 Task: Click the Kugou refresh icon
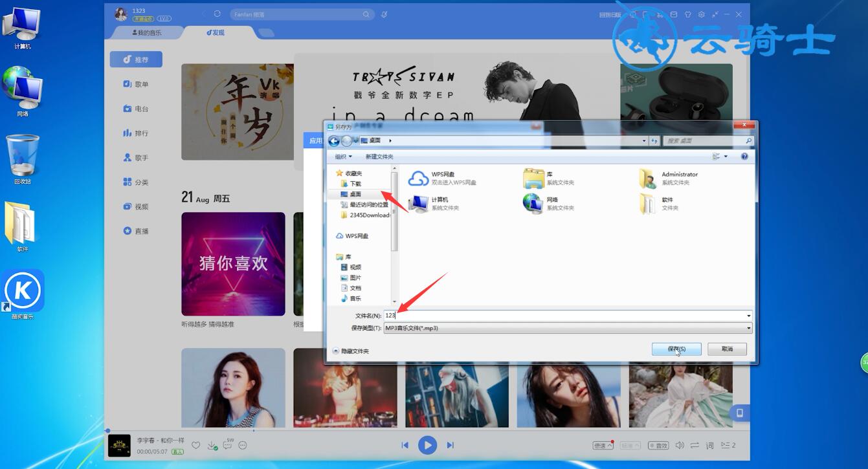point(217,14)
